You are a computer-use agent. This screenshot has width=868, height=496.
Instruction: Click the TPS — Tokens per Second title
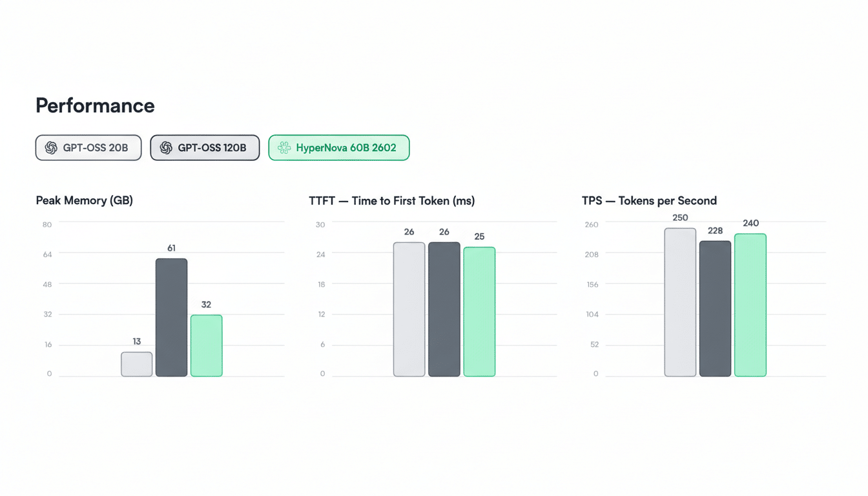click(x=649, y=201)
